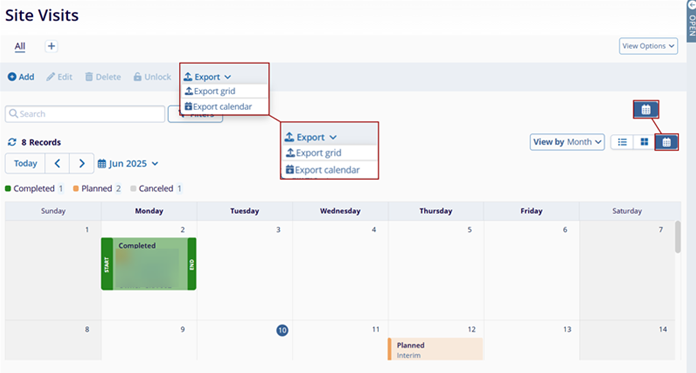Viewport: 696px width, 373px height.
Task: Toggle the Completed status legend filter
Action: 34,189
